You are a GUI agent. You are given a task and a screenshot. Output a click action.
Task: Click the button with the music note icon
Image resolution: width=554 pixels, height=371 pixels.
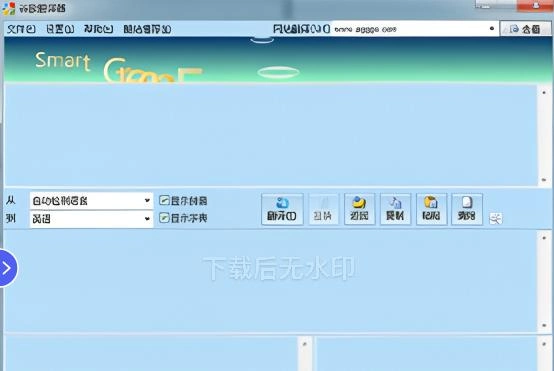[x=395, y=209]
